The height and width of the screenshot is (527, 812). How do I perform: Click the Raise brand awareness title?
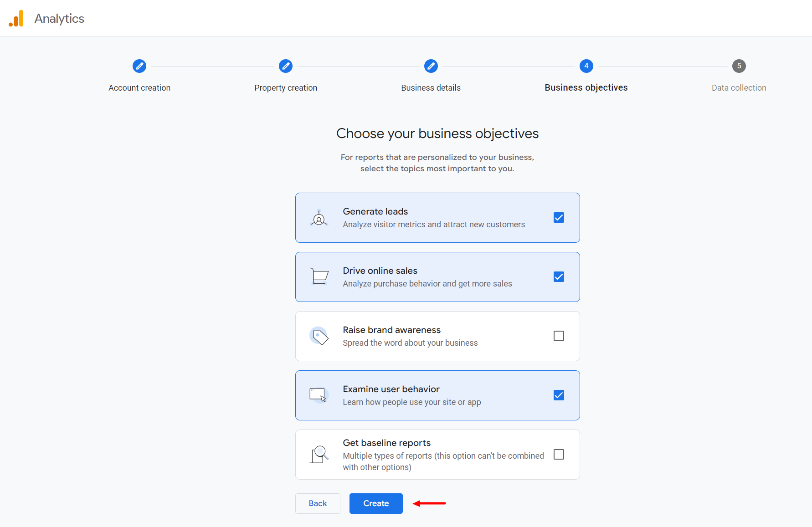(392, 330)
